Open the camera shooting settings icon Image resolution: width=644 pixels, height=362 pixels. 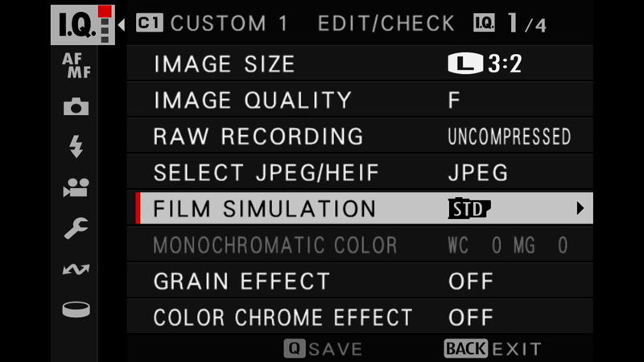click(x=76, y=106)
